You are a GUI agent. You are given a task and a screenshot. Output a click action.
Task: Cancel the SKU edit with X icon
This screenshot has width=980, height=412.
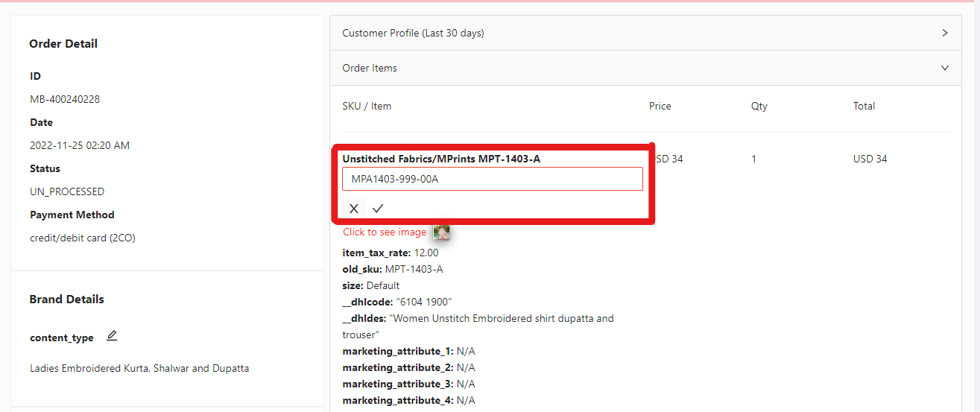click(354, 209)
